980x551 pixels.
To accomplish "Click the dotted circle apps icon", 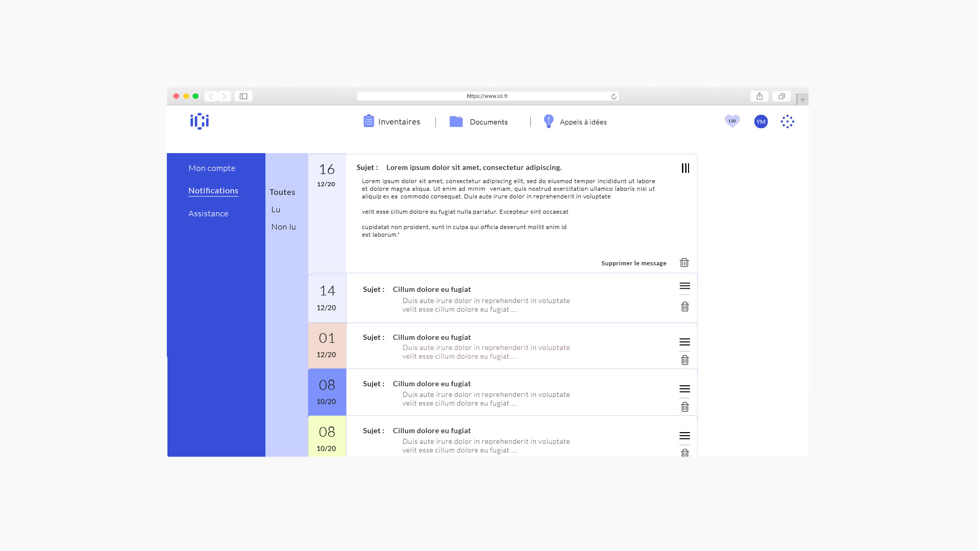I will click(x=787, y=121).
